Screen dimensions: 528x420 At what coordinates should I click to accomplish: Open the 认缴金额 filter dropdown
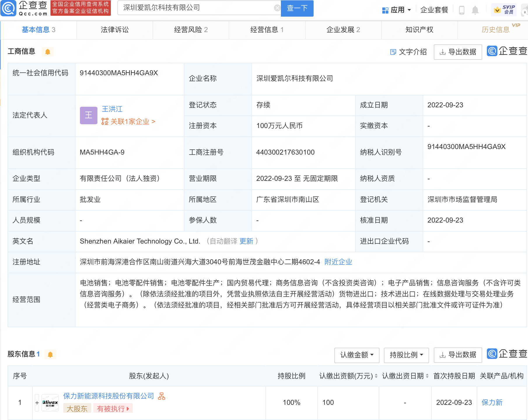pos(357,355)
